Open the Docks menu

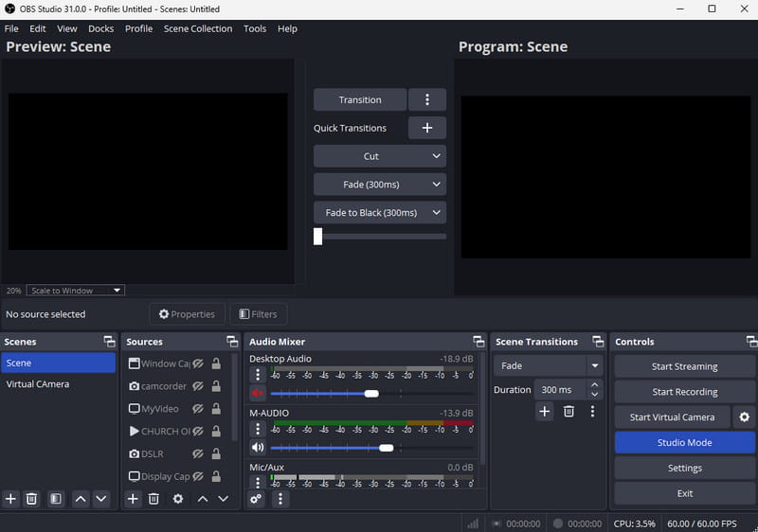pyautogui.click(x=100, y=28)
